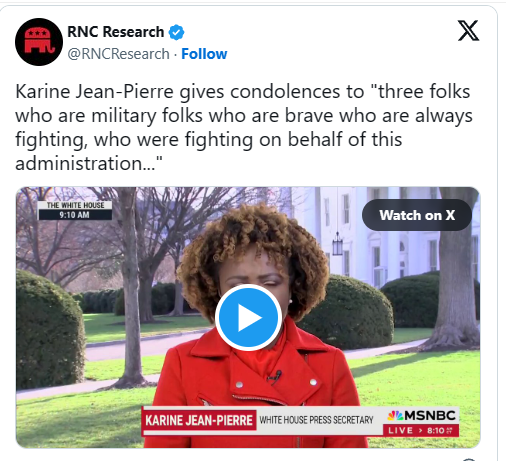Click the WHITE HOUSE PRESS SECRETARY caption
Screen dimensions: 506x461
316,420
